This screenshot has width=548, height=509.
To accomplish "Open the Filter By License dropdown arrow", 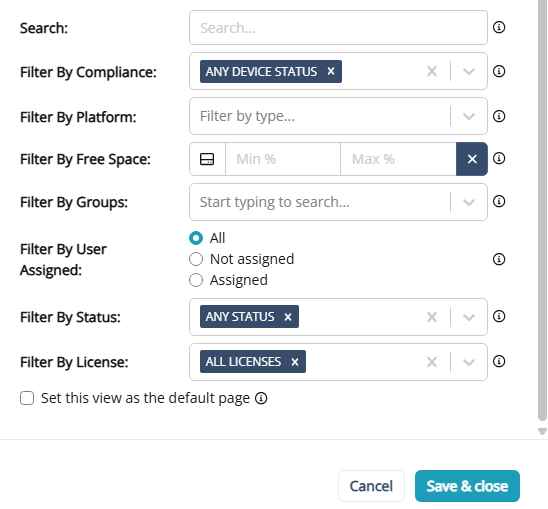I will (469, 362).
